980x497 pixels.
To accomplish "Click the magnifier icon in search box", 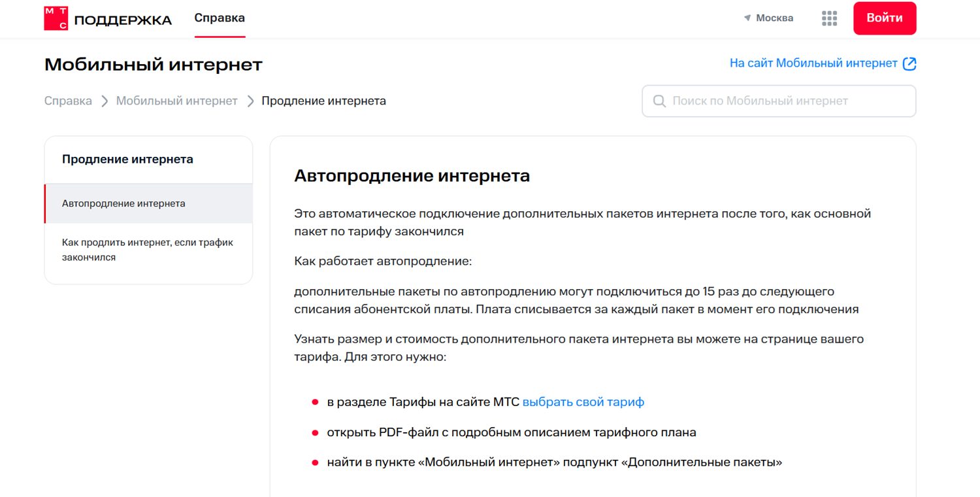I will coord(659,101).
